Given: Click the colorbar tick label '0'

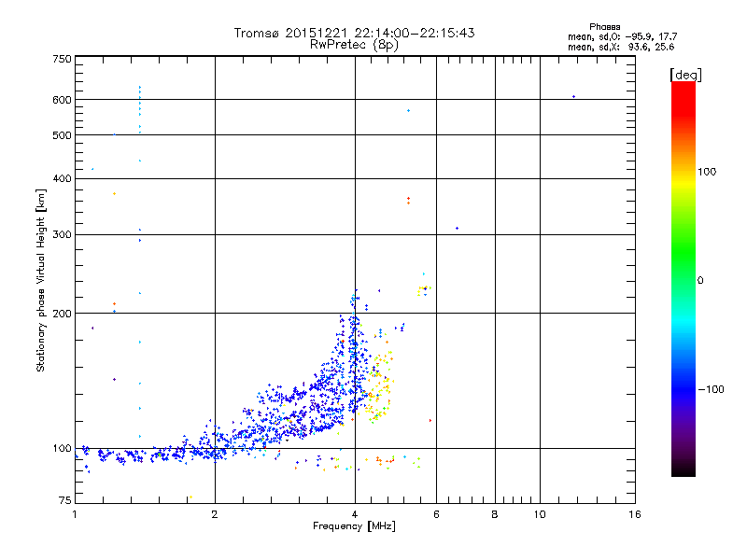Looking at the screenshot, I should (x=700, y=281).
